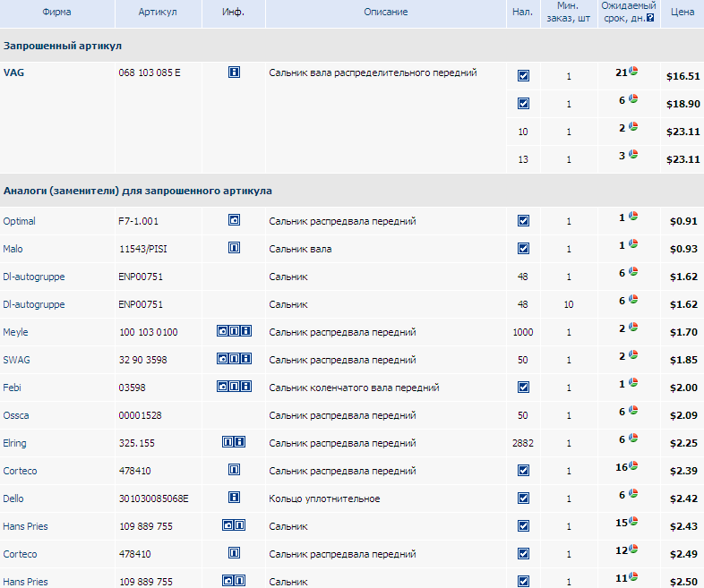Viewport: 704px width, 588px height.
Task: View the photo icon for Febi 03598
Action: (223, 386)
